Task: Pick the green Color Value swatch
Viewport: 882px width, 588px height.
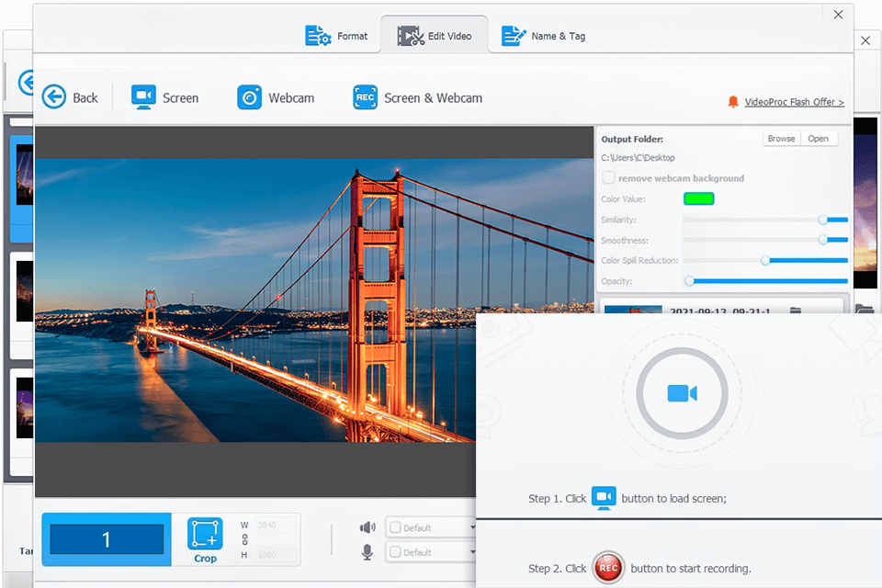Action: click(698, 198)
